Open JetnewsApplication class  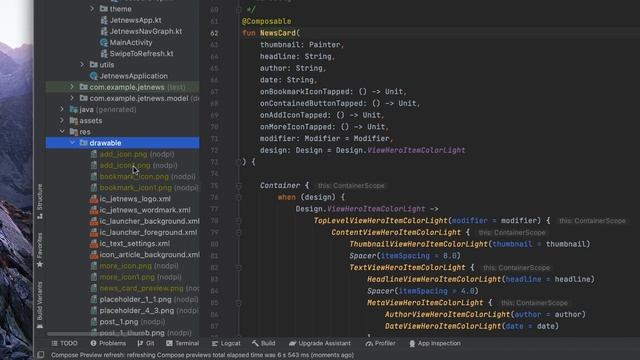click(133, 76)
